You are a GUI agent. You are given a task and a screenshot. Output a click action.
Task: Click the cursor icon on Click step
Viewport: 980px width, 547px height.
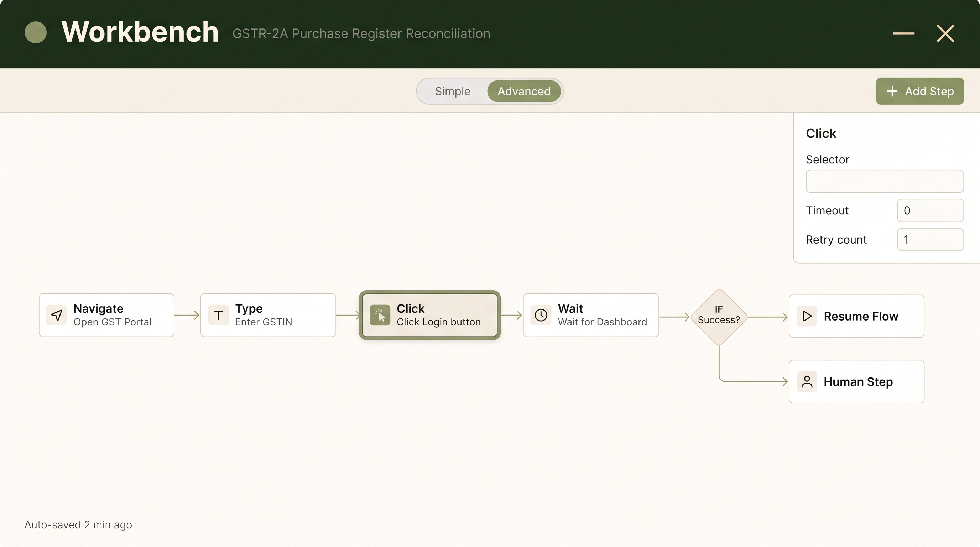pyautogui.click(x=380, y=315)
